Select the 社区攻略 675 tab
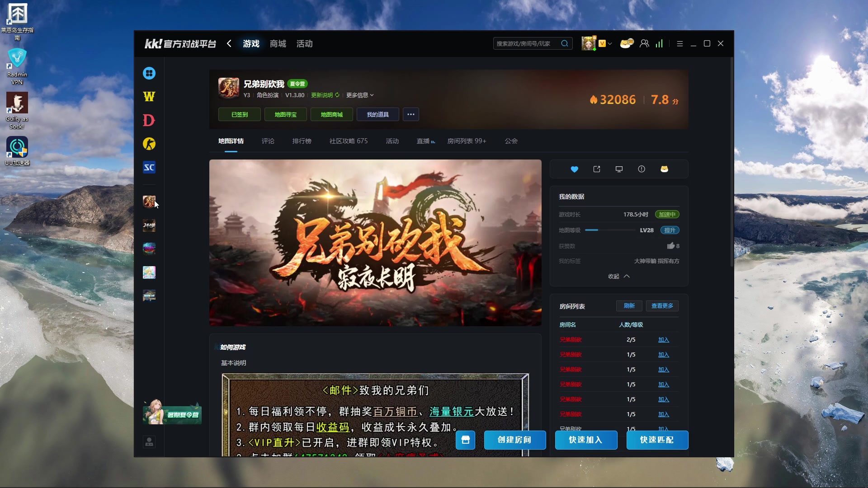This screenshot has height=488, width=868. coord(349,141)
